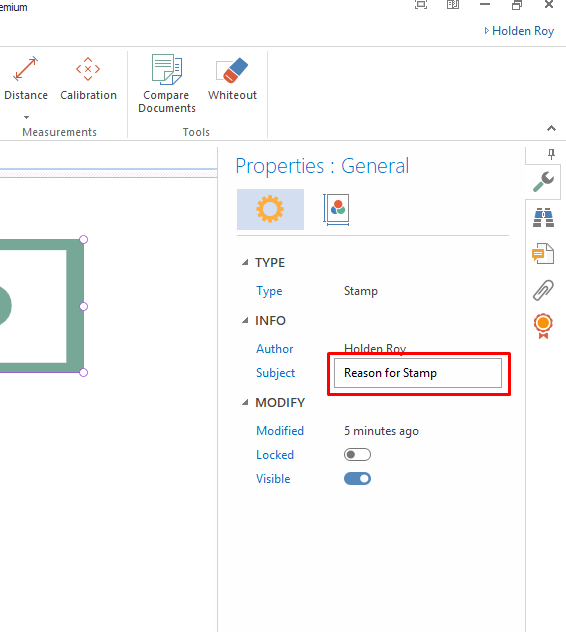Toggle the Locked switch on
This screenshot has height=632, width=566.
[357, 455]
